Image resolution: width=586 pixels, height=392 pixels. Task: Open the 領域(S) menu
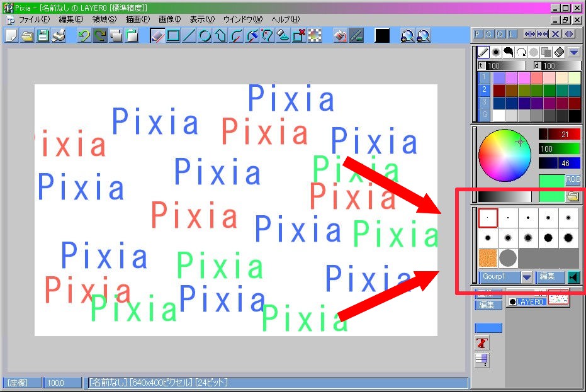[104, 20]
